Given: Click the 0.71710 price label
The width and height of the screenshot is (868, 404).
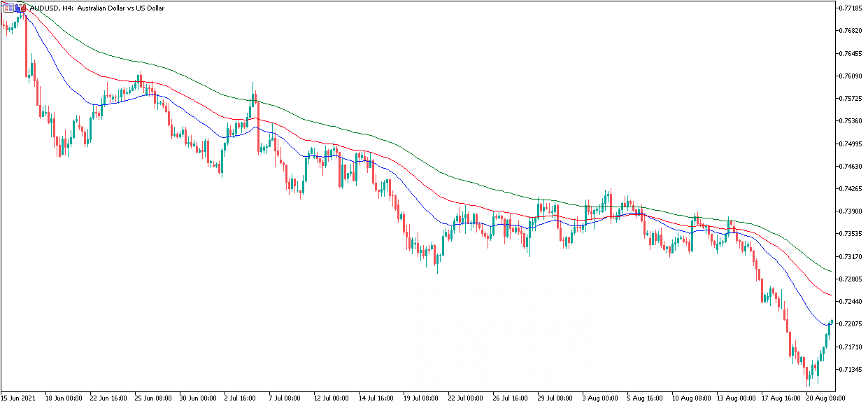Looking at the screenshot, I should pos(851,347).
